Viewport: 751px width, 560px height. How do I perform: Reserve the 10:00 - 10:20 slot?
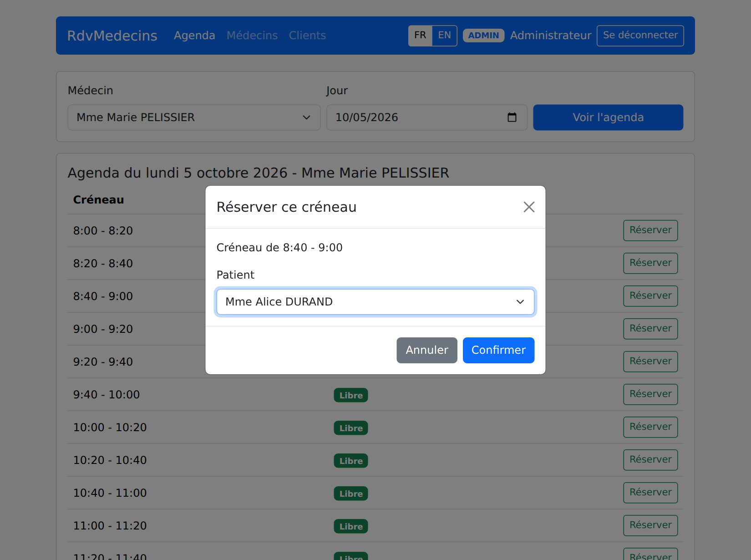coord(650,427)
